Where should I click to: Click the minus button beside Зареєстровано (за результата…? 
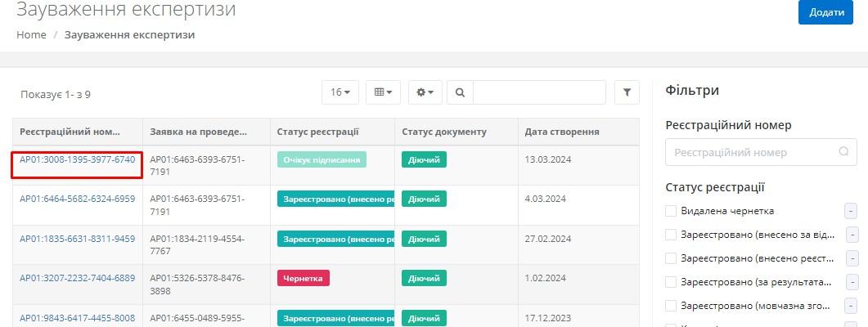(851, 282)
